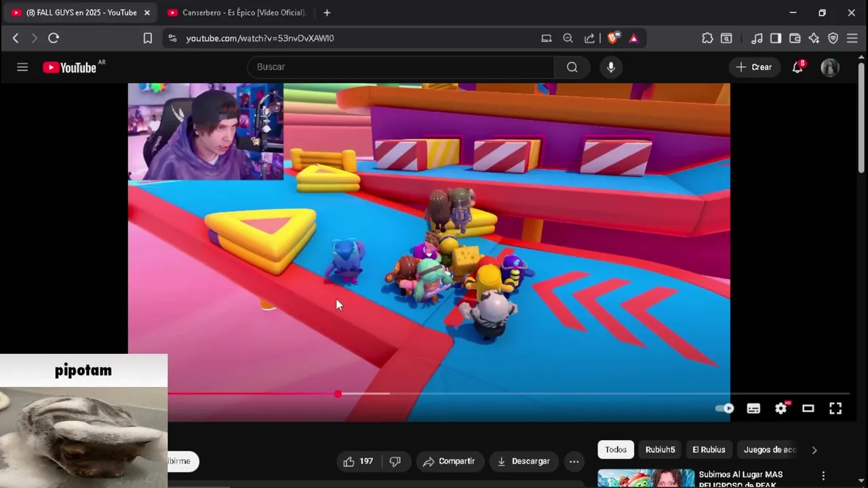868x488 pixels.
Task: Click the install/cast screen icon in address bar
Action: pos(547,38)
